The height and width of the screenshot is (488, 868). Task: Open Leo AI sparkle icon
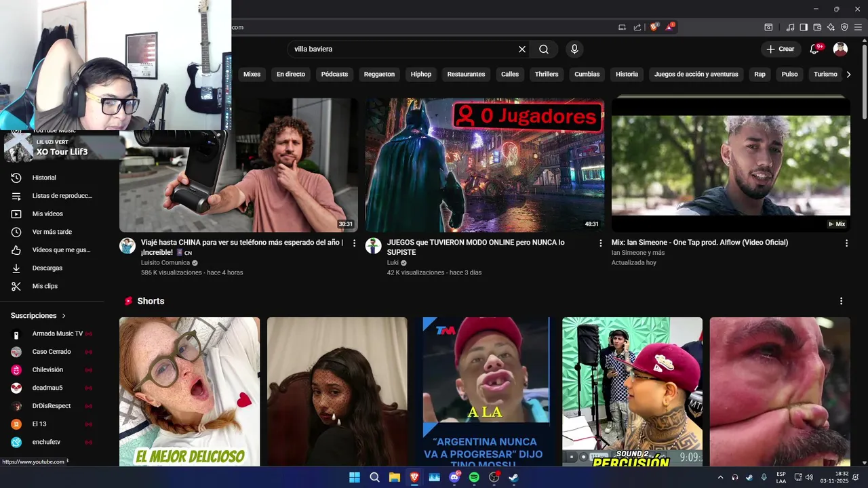coord(831,27)
